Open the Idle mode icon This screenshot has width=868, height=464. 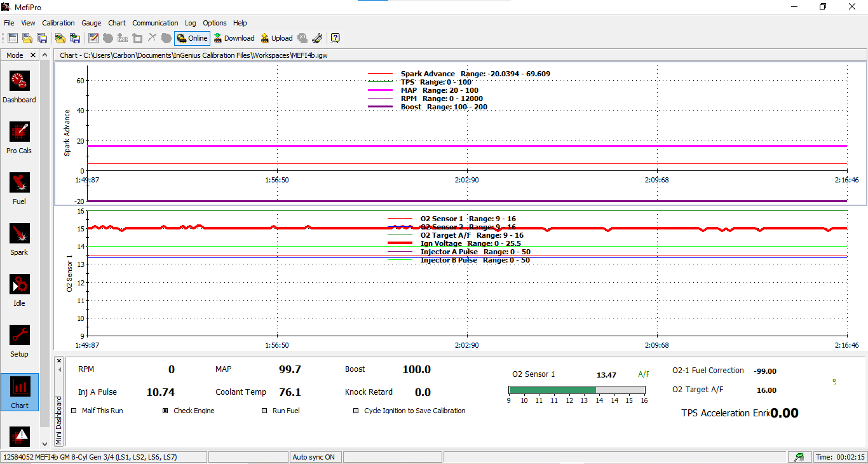[x=19, y=285]
